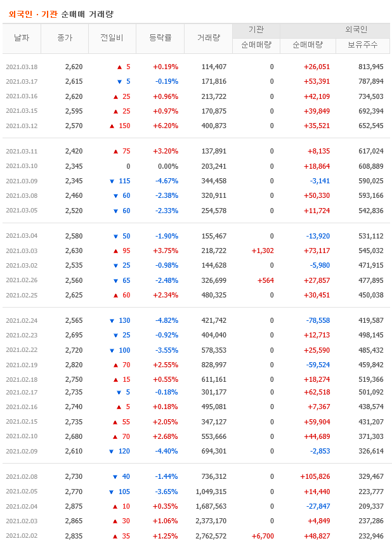This screenshot has width=392, height=548.
Task: Select the 2021.03.12 date cell
Action: [x=22, y=126]
